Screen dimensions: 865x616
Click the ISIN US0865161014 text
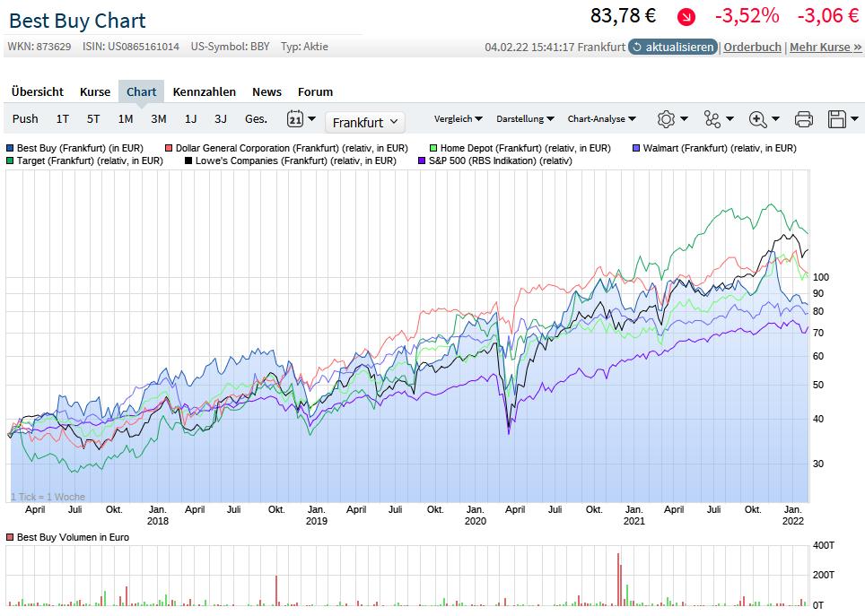pos(131,47)
